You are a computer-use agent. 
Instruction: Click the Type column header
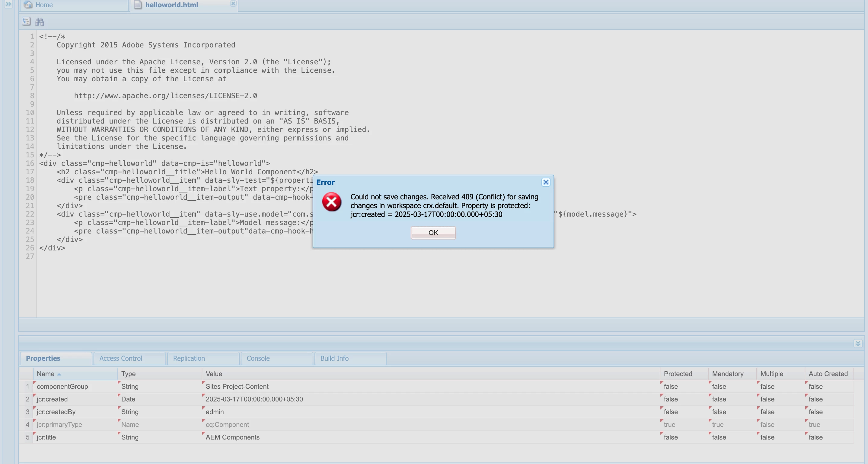click(128, 374)
